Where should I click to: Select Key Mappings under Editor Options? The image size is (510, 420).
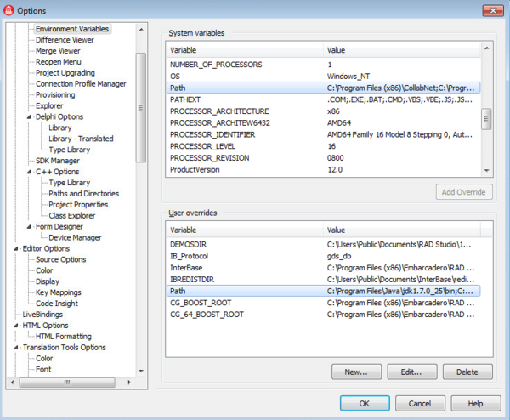tap(58, 292)
